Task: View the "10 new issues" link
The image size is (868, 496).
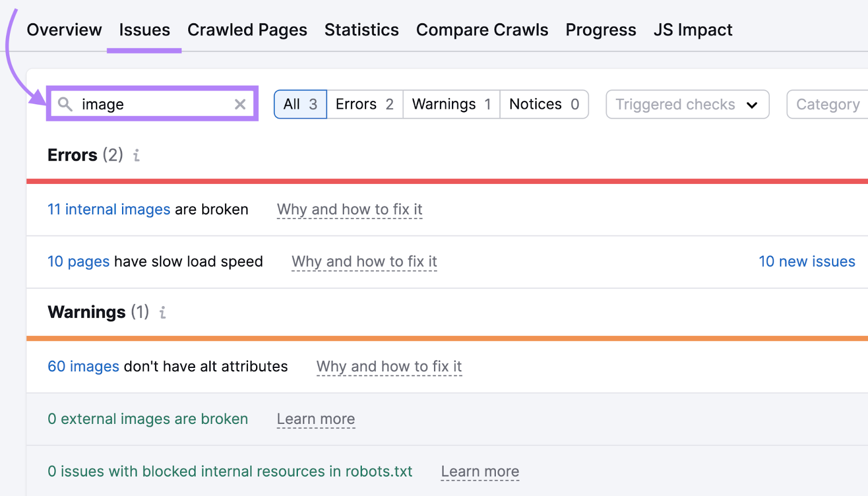Action: point(807,261)
